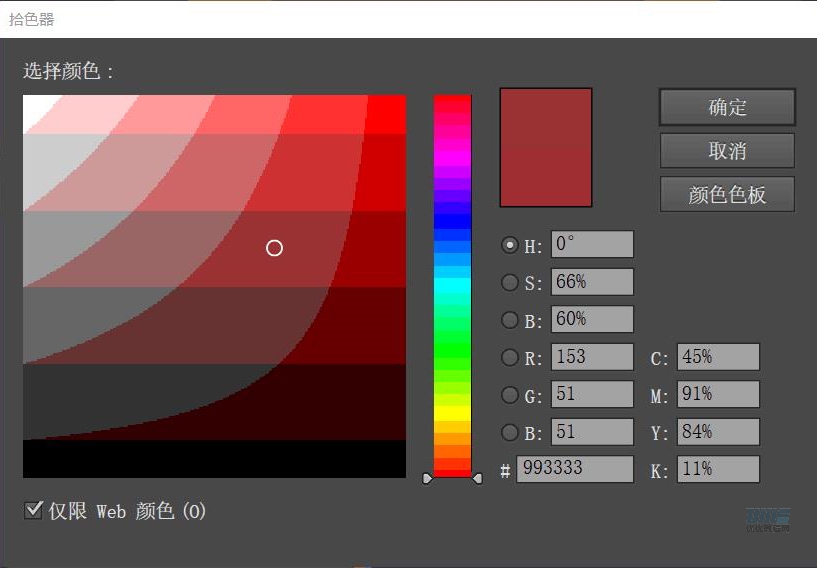Click the cyan C field 45%

tap(717, 357)
